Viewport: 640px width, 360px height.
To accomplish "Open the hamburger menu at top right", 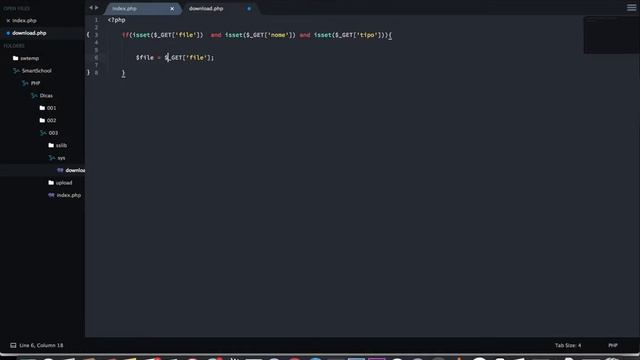I will (x=631, y=8).
